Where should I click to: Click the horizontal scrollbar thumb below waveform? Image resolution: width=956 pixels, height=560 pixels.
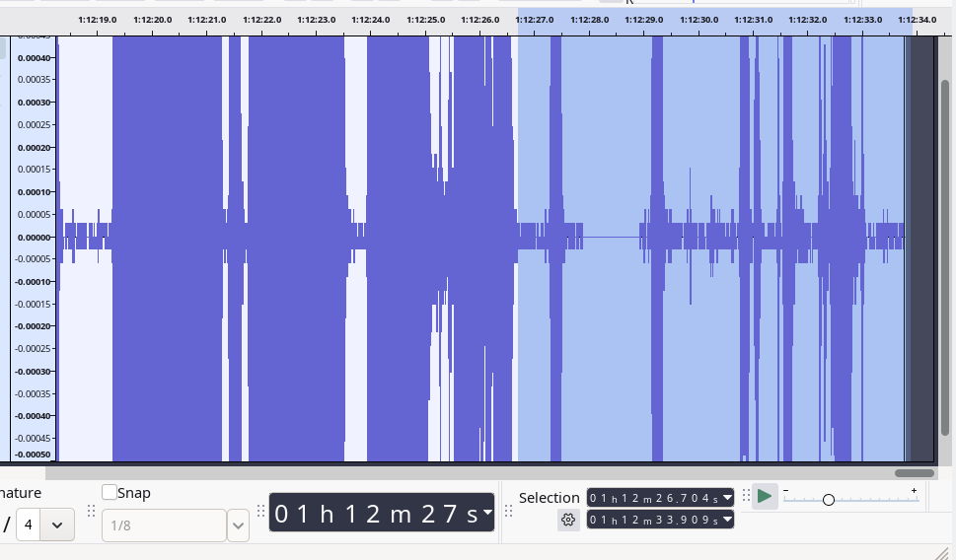pyautogui.click(x=914, y=473)
